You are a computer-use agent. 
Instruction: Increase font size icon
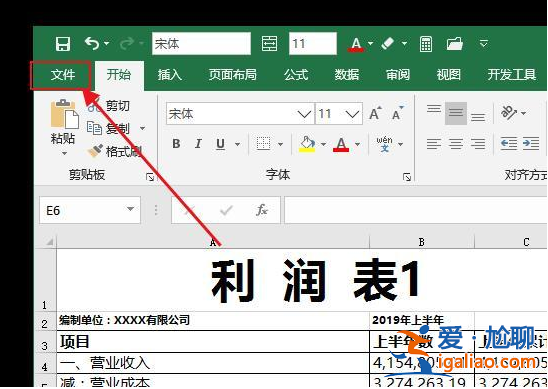375,113
